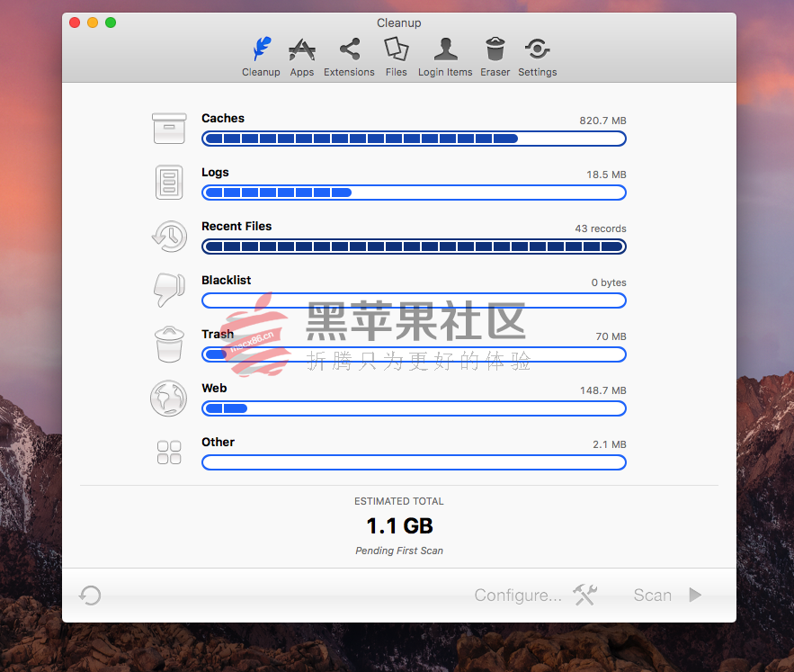Click the Pending First Scan status
The width and height of the screenshot is (794, 672).
[399, 551]
